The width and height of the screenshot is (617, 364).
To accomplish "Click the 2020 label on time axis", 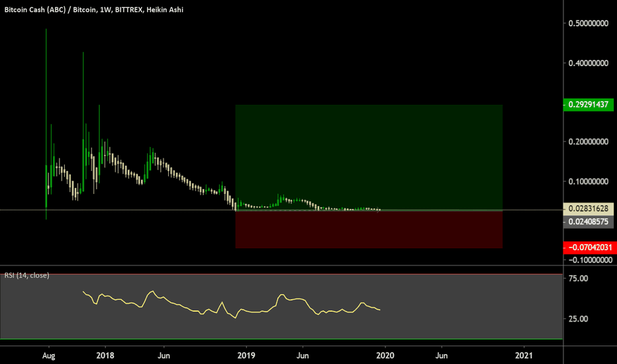I will click(x=385, y=355).
